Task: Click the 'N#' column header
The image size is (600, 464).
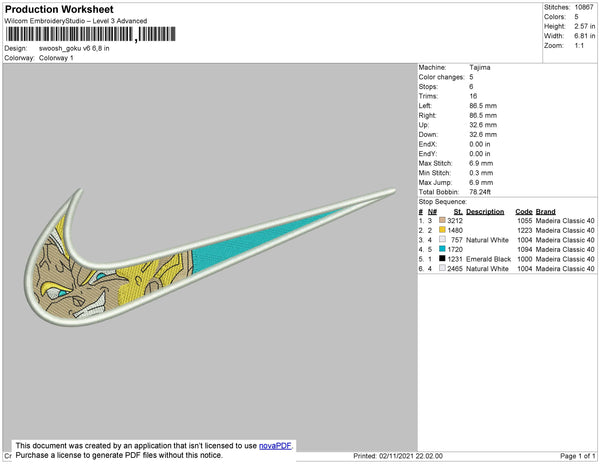Action: 432,212
